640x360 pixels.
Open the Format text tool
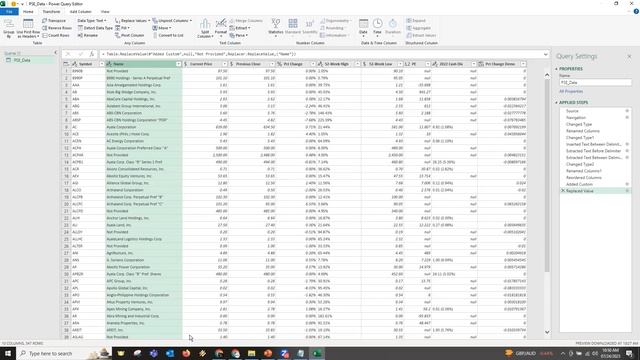point(221,27)
